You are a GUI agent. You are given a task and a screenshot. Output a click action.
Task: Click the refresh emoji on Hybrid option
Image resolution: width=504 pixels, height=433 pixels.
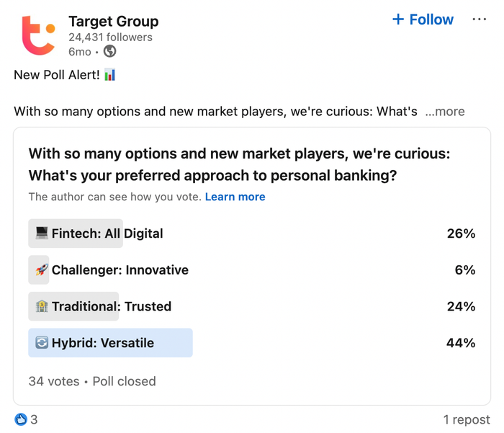pyautogui.click(x=42, y=343)
